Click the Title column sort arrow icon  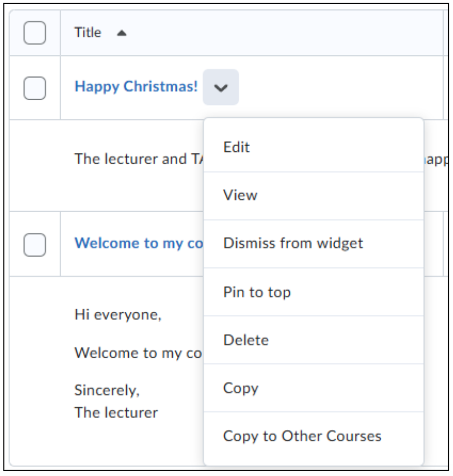click(x=121, y=33)
